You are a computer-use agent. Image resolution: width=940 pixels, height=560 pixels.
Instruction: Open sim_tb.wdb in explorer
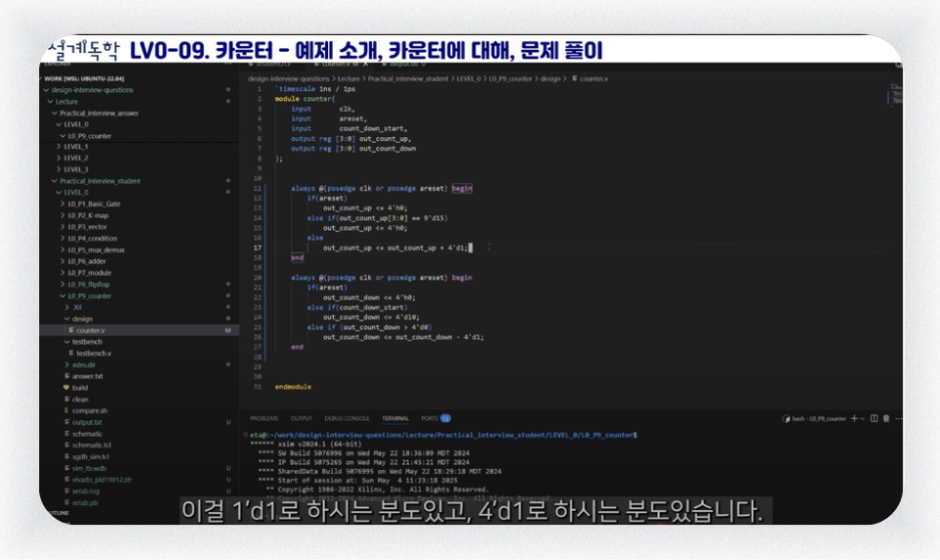tap(89, 468)
